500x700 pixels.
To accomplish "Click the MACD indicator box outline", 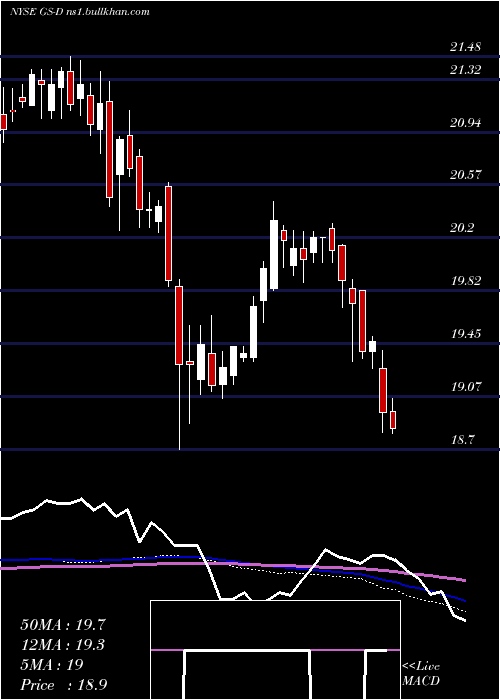I will (275, 650).
